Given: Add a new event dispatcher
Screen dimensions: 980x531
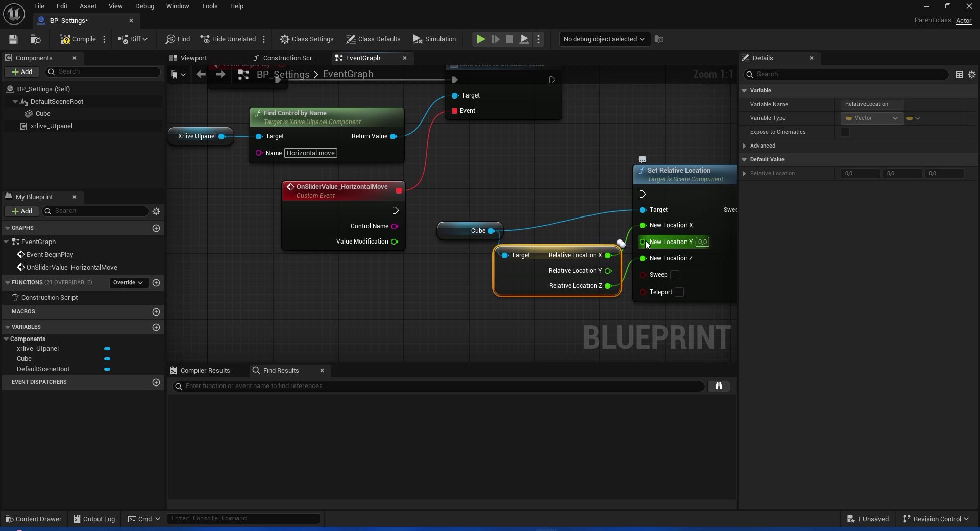Looking at the screenshot, I should (156, 382).
